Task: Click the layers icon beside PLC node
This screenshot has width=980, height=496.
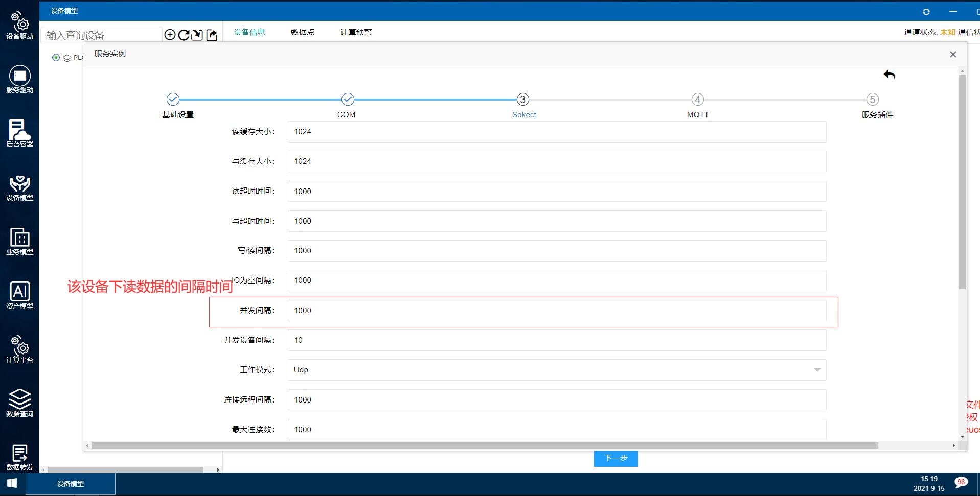Action: click(x=67, y=58)
